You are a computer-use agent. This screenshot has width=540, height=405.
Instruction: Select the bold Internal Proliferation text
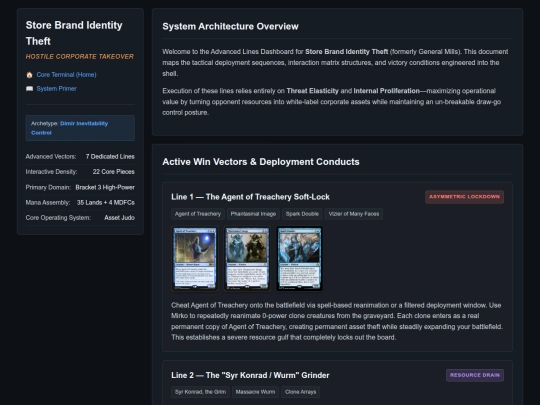386,91
